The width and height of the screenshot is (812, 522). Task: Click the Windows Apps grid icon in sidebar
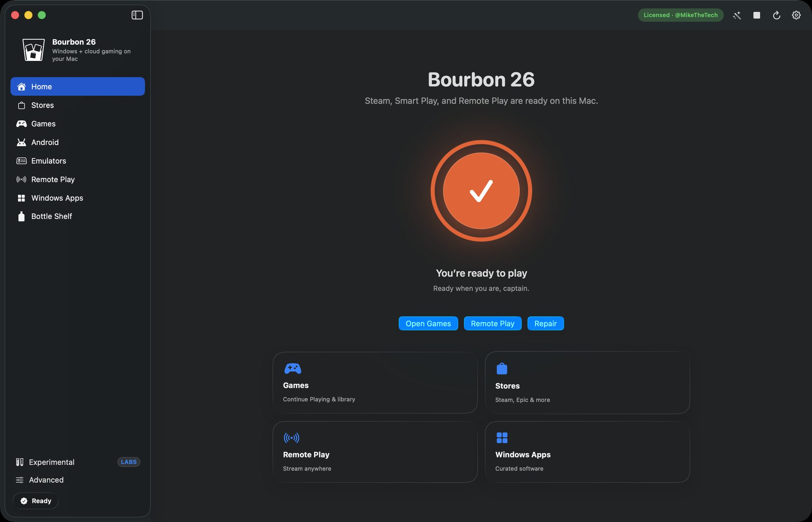click(22, 198)
